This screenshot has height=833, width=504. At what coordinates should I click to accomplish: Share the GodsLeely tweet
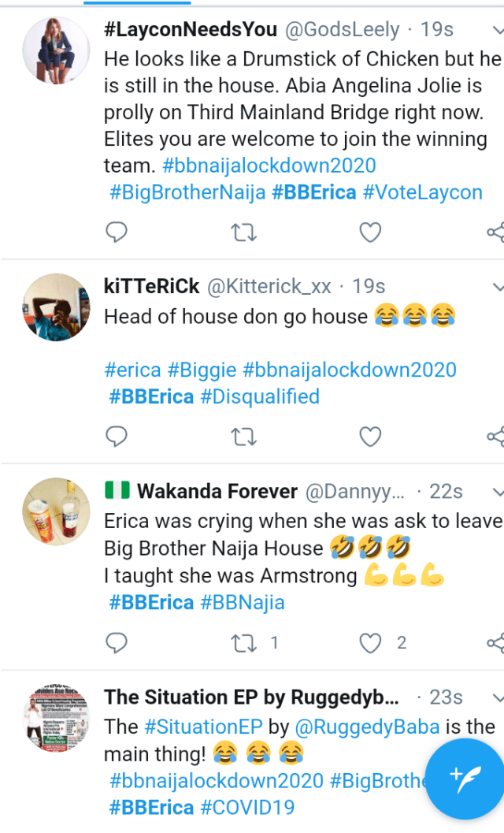tap(495, 232)
